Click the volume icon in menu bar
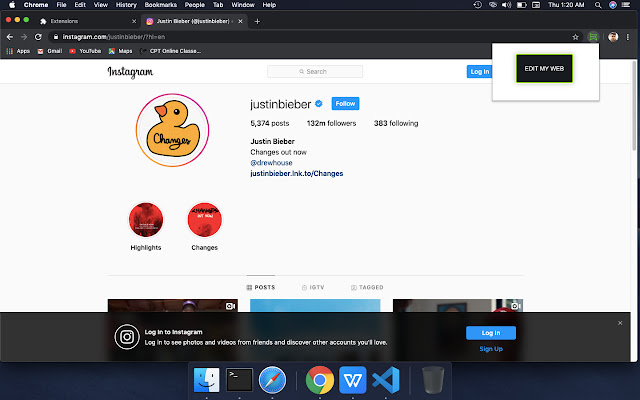640x400 pixels. click(x=506, y=5)
